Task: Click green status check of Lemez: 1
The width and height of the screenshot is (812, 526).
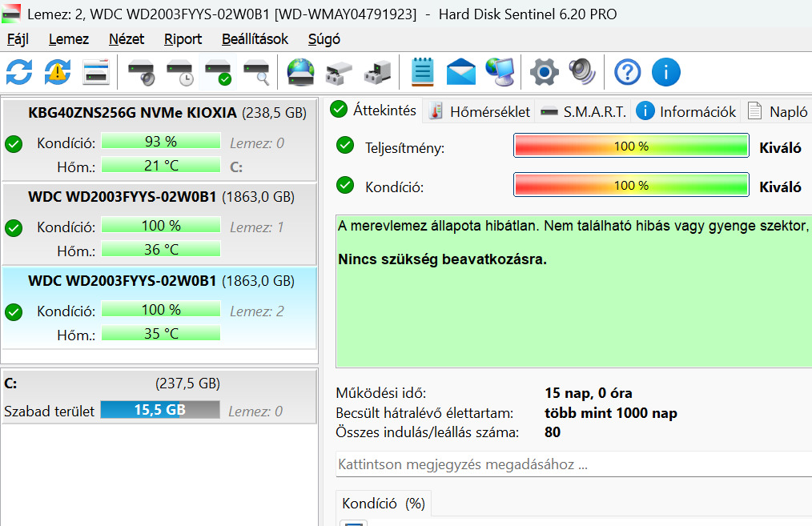Action: tap(14, 228)
